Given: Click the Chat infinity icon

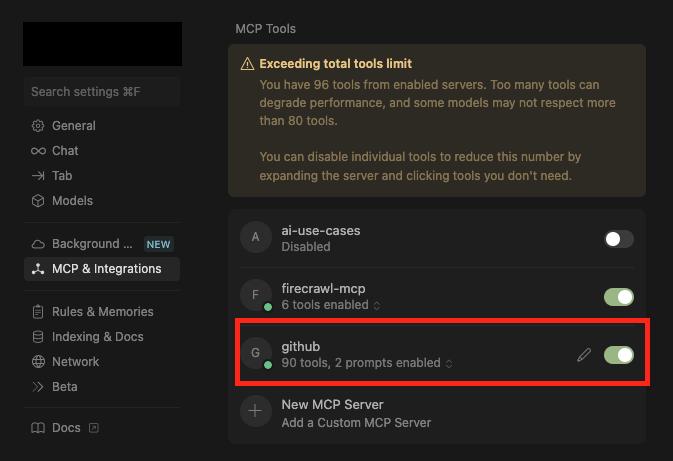Looking at the screenshot, I should [38, 151].
